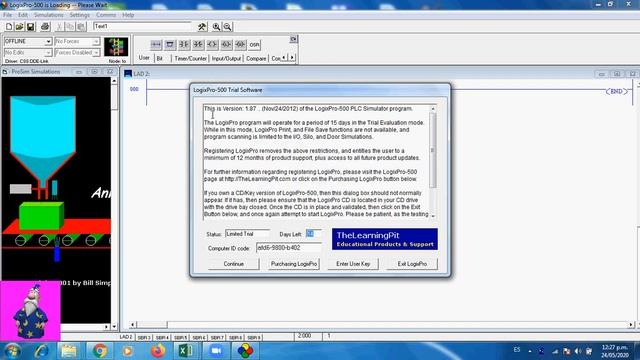Select the SBR 5 subroutine tab

tap(180, 338)
